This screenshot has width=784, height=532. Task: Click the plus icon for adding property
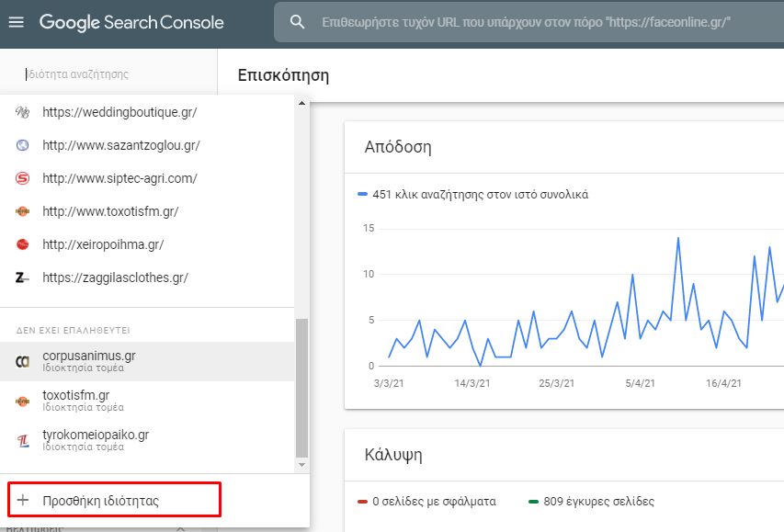23,500
